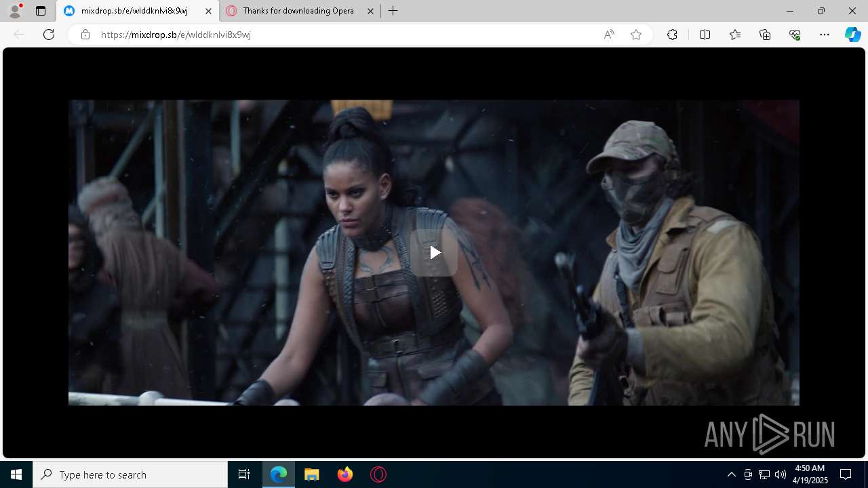The height and width of the screenshot is (488, 868).
Task: Play the video with center play button
Action: click(434, 253)
